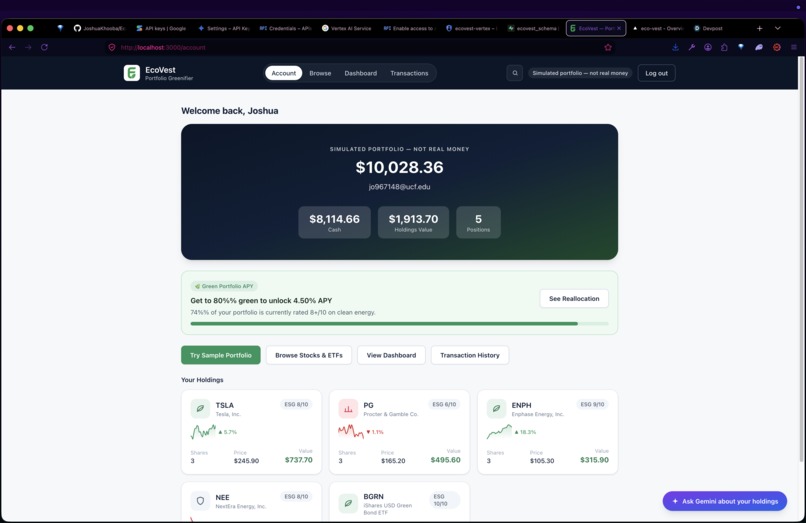Open the Dashboard nav tab
The image size is (806, 523).
pos(360,73)
